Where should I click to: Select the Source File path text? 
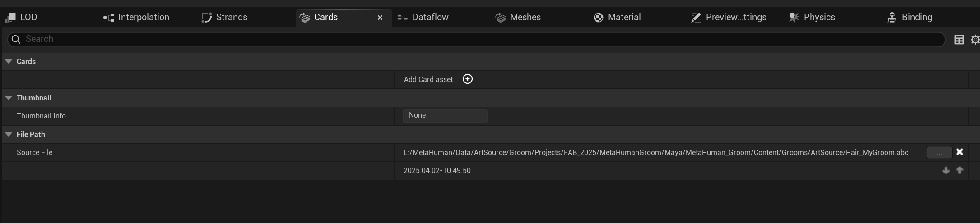(655, 152)
